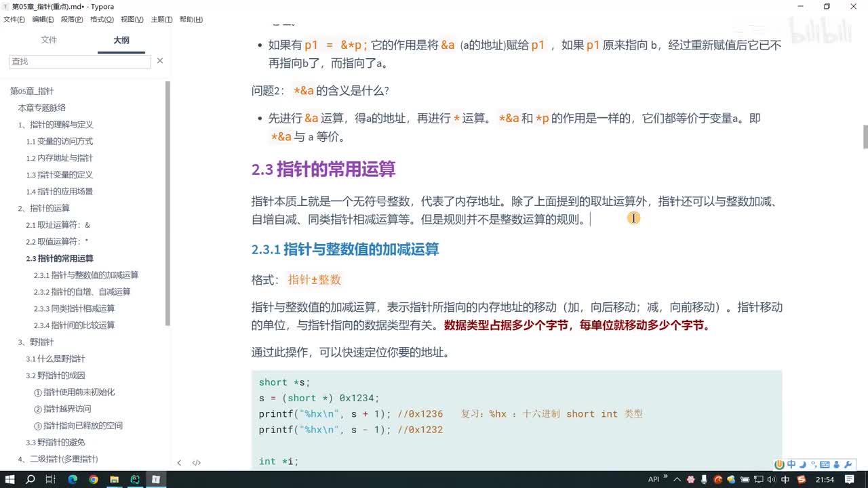Click the 2.3 指针的常用运算 document heading
This screenshot has width=868, height=488.
point(323,169)
